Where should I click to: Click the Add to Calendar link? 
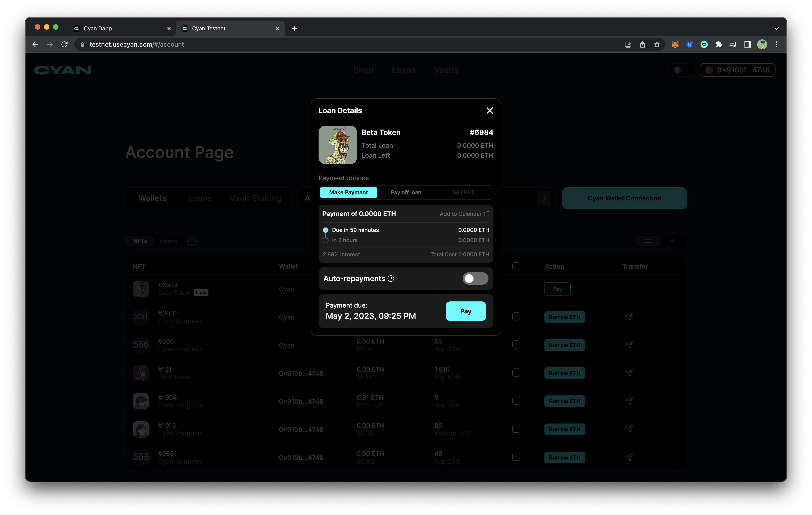tap(464, 214)
